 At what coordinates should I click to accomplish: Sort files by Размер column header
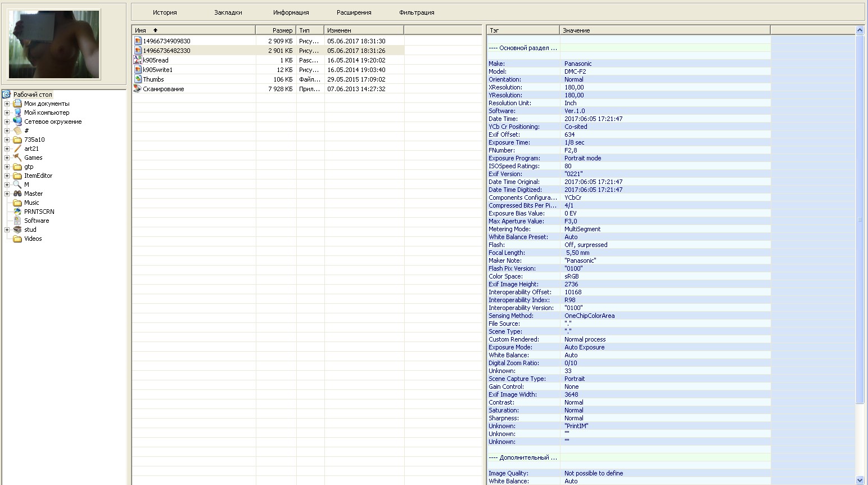coord(276,30)
